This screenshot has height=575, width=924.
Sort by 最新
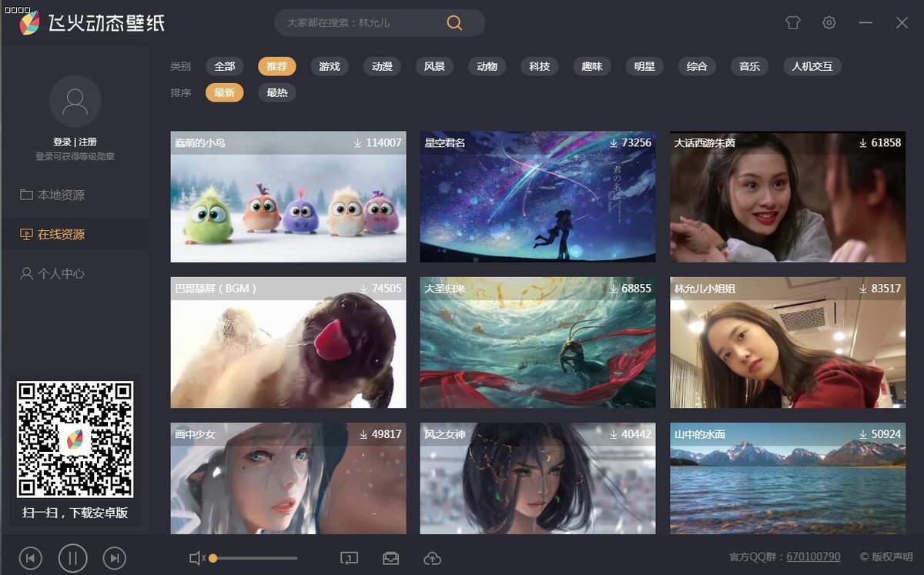(225, 93)
